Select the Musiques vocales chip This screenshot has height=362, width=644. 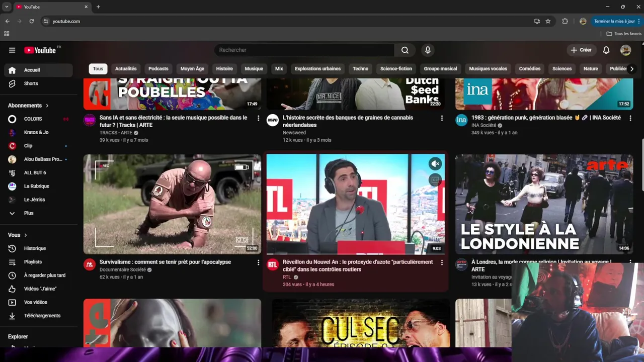488,69
